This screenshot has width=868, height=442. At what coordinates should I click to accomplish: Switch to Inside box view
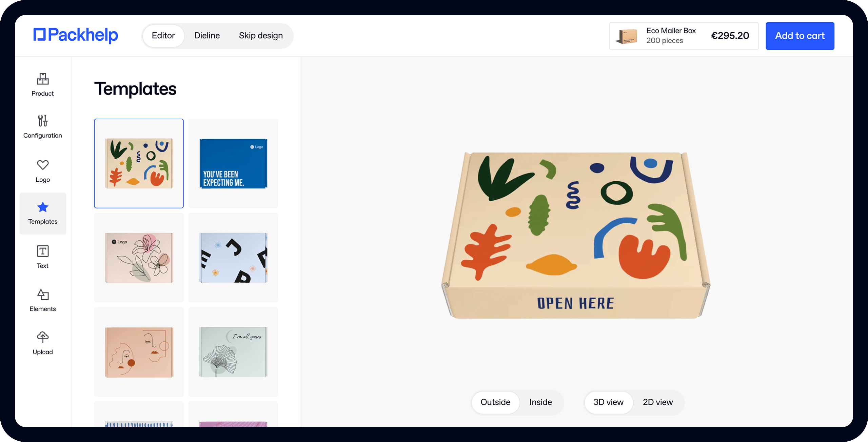pos(540,402)
